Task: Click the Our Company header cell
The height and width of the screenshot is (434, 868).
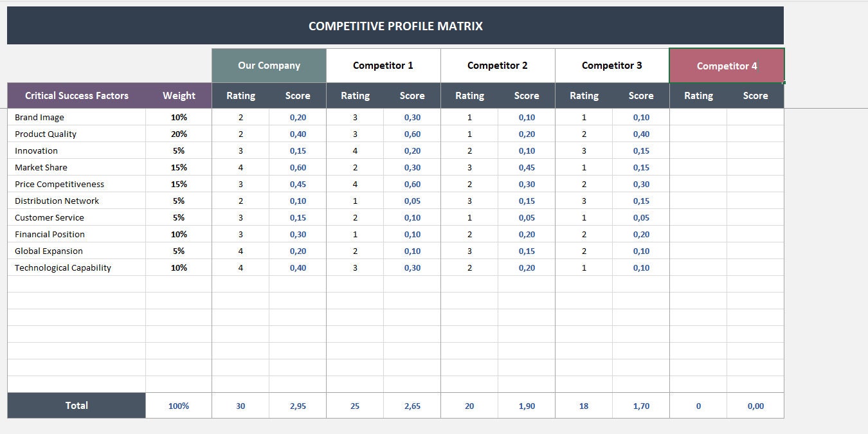Action: pos(269,65)
